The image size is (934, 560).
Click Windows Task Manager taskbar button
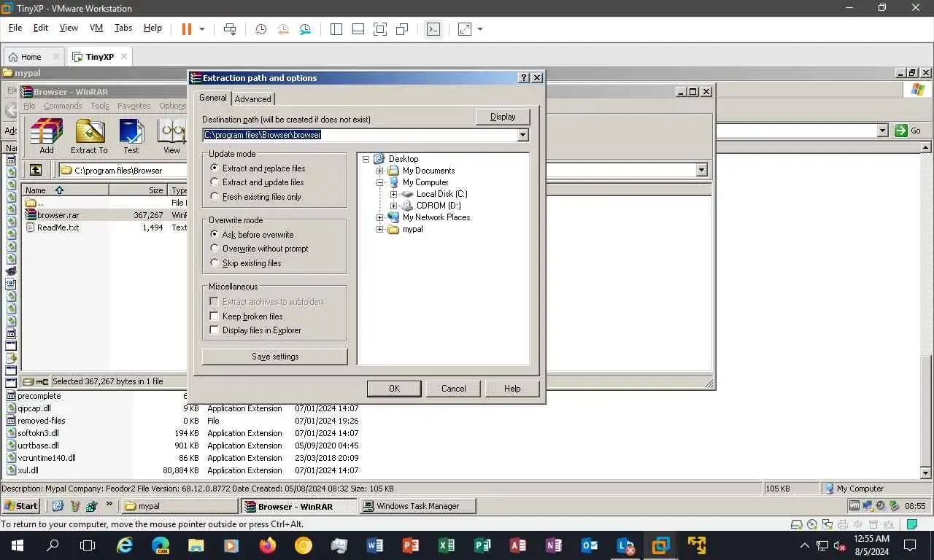tap(418, 506)
